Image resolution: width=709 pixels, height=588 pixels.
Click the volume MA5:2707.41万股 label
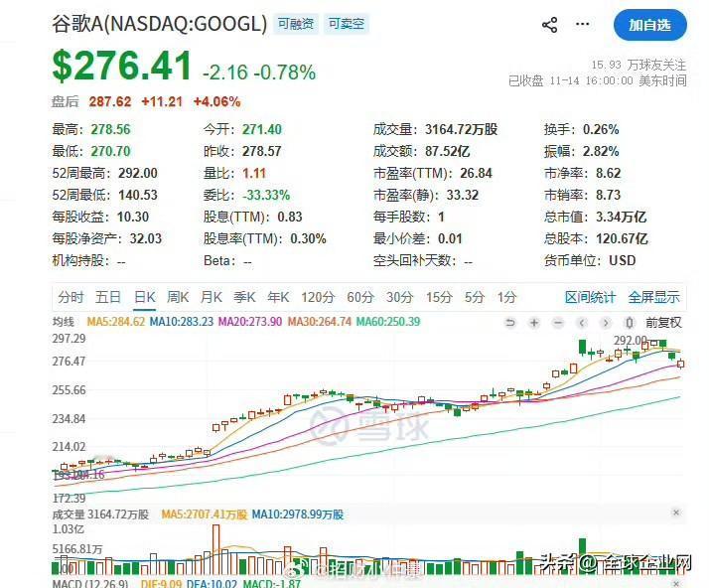(x=205, y=514)
